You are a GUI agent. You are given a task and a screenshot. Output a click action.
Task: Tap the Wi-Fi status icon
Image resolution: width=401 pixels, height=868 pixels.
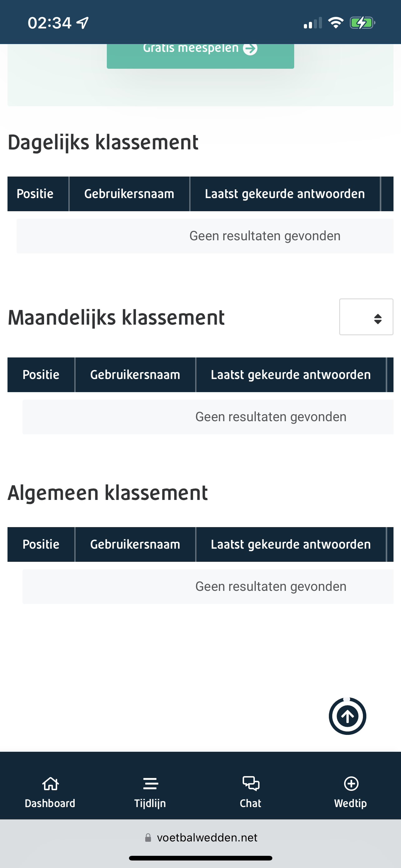[335, 23]
